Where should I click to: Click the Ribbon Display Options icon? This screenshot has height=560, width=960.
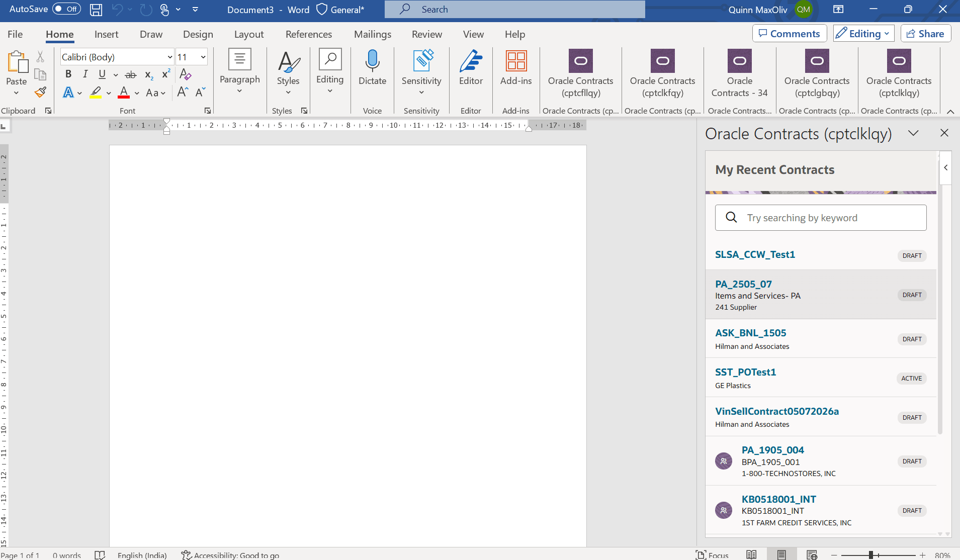coord(838,10)
